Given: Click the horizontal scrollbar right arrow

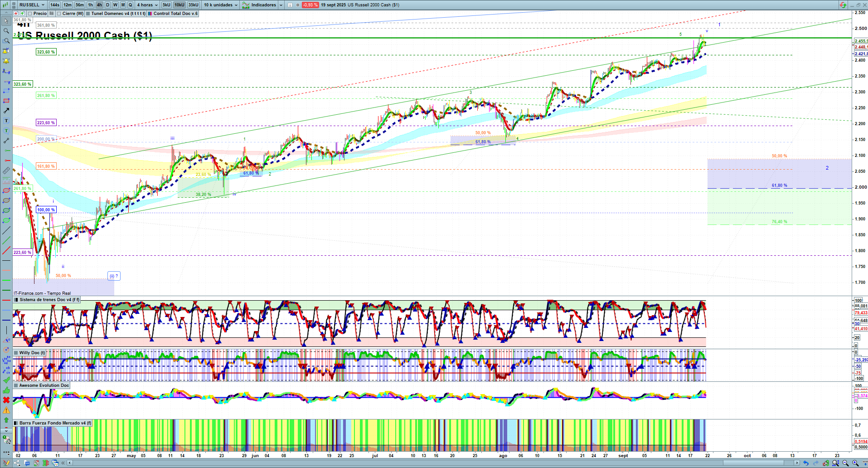Looking at the screenshot, I should coord(797,463).
